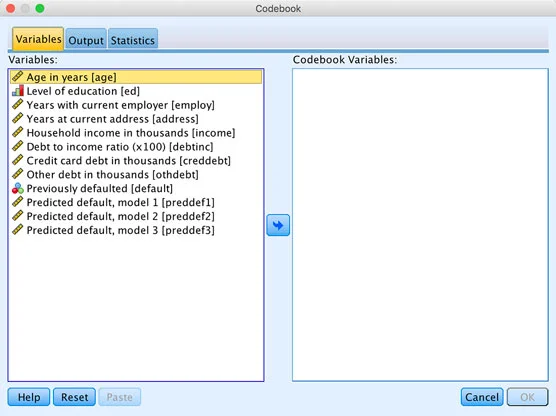Click the ruler icon beside Credit card debt
Image resolution: width=556 pixels, height=416 pixels.
17,160
